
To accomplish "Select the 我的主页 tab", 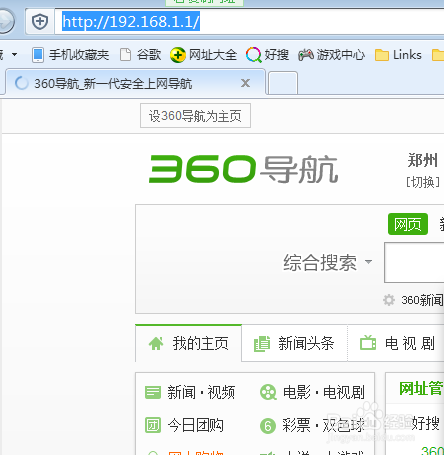I will point(188,343).
